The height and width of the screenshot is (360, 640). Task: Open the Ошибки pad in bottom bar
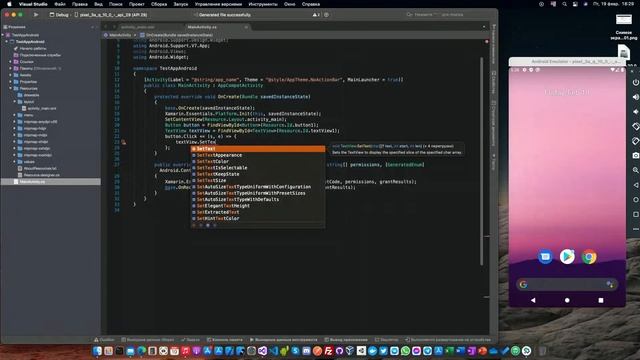(x=104, y=340)
